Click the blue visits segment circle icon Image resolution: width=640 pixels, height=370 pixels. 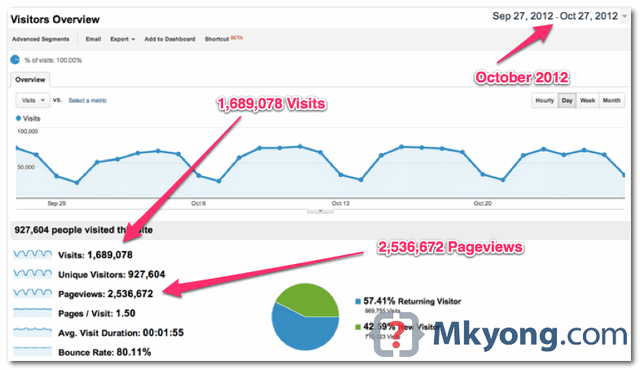click(15, 60)
